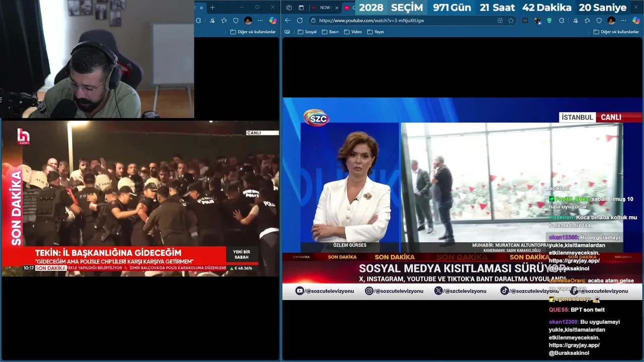This screenshot has width=644, height=362.
Task: Open a new tab in left browser
Action: click(x=212, y=8)
